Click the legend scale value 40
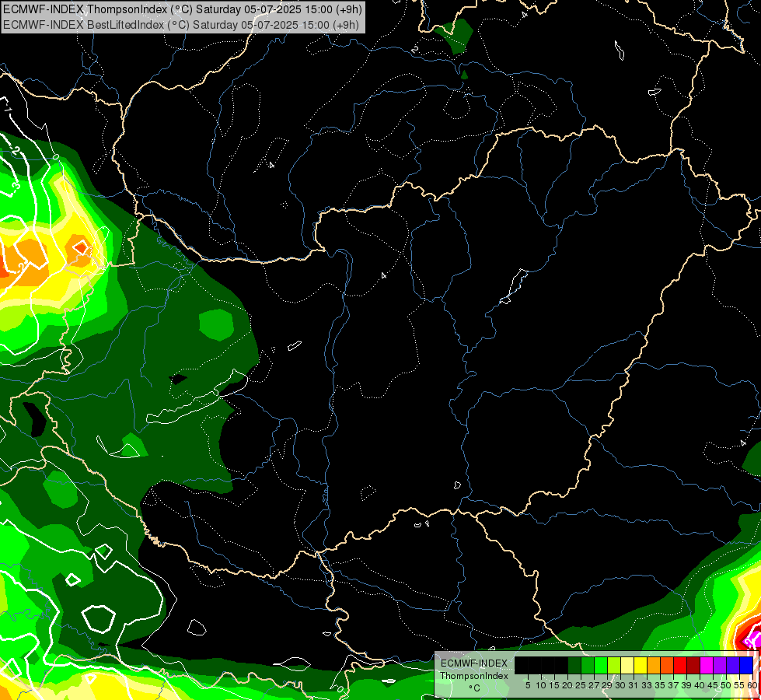This screenshot has width=761, height=700. 700,685
